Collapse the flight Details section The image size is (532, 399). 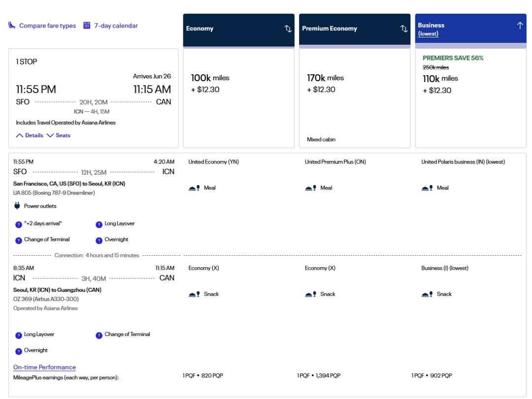30,135
